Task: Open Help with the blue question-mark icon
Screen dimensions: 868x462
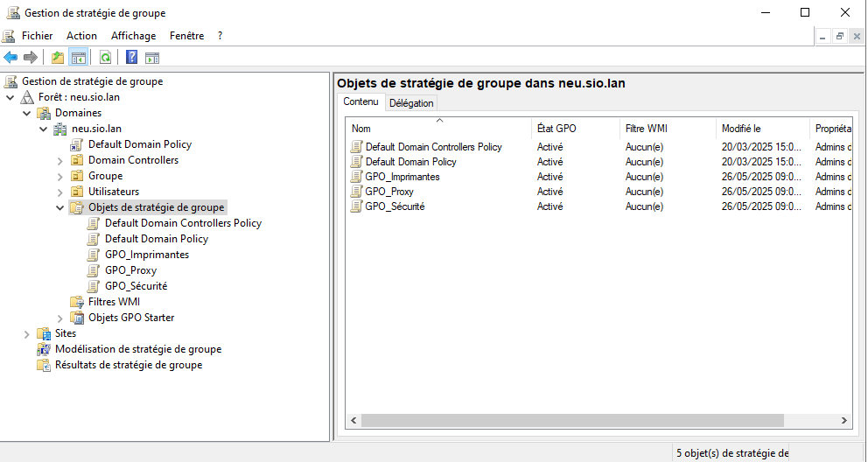Action: pyautogui.click(x=131, y=58)
